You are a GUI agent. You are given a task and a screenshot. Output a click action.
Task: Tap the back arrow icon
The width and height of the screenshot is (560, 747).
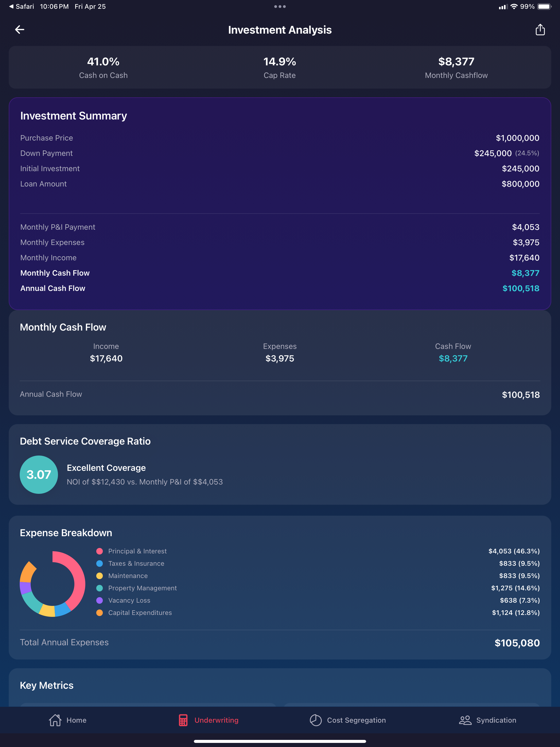coord(20,30)
